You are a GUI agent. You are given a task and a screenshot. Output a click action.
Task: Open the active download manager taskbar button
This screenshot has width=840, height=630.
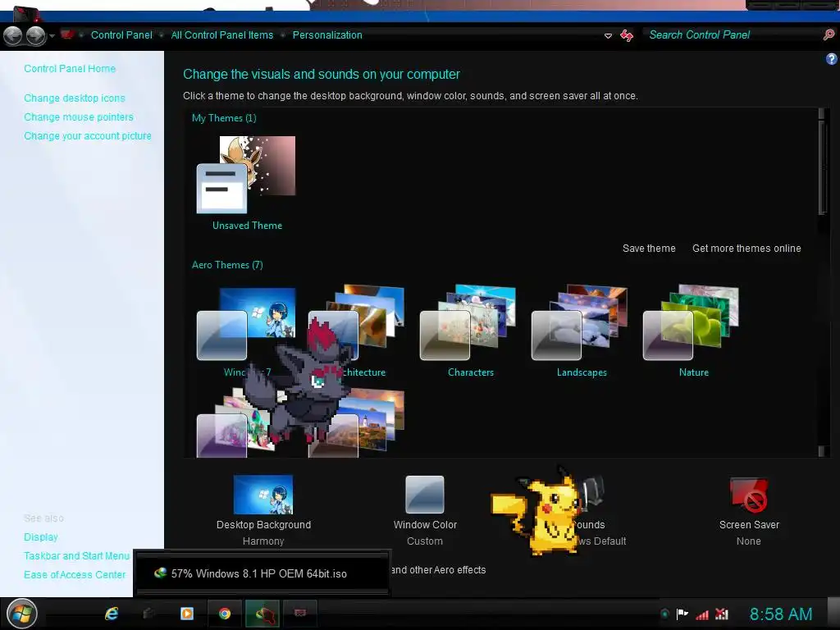pyautogui.click(x=262, y=614)
